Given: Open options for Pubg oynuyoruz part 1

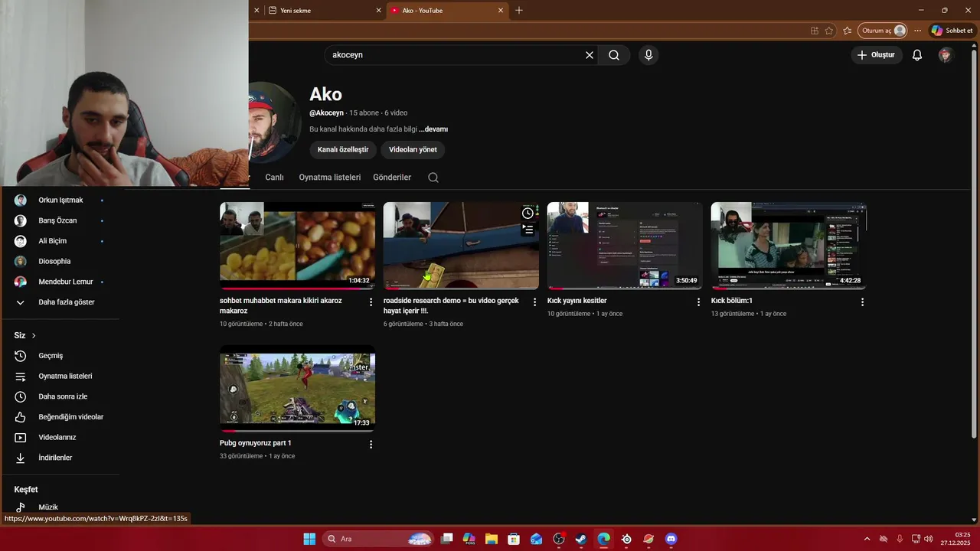Looking at the screenshot, I should (371, 445).
